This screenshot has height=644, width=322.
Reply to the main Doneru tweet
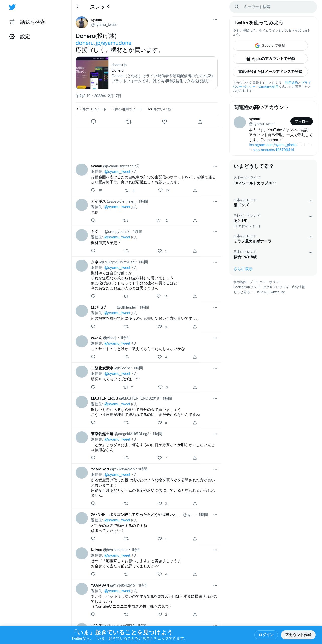pyautogui.click(x=93, y=122)
